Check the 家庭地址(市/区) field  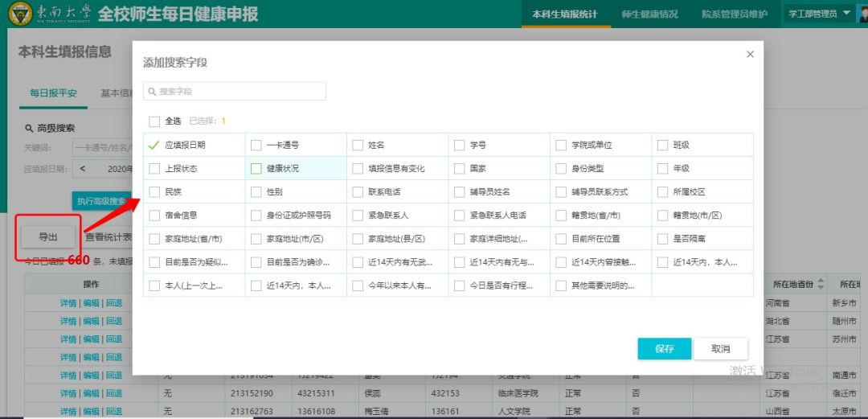(x=256, y=240)
